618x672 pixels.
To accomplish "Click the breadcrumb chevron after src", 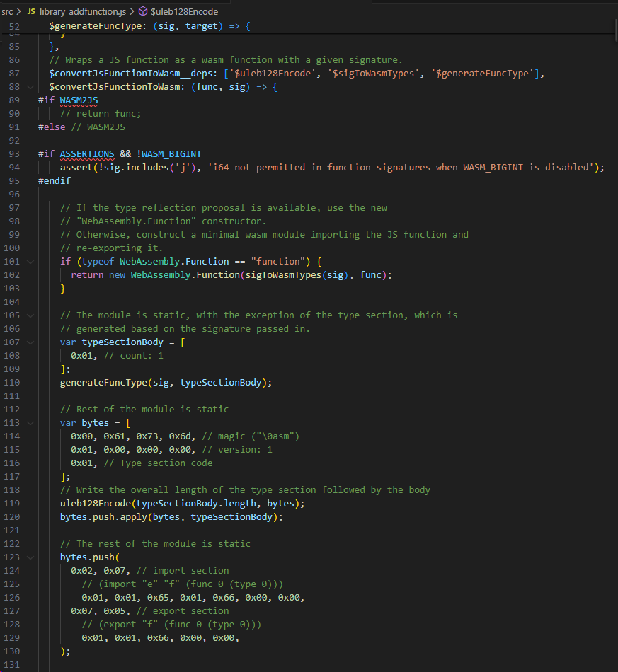I will [x=19, y=11].
